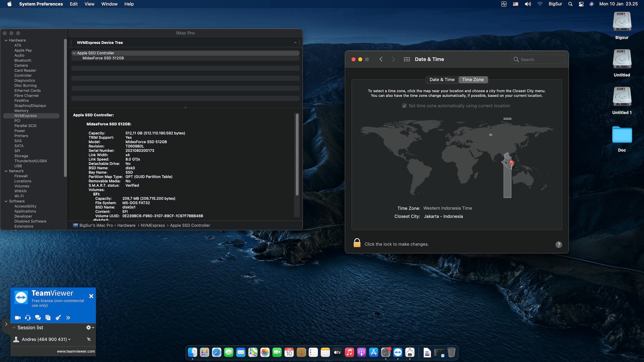This screenshot has width=644, height=362.
Task: Select Graphics/Displays in the sidebar
Action: (30, 106)
